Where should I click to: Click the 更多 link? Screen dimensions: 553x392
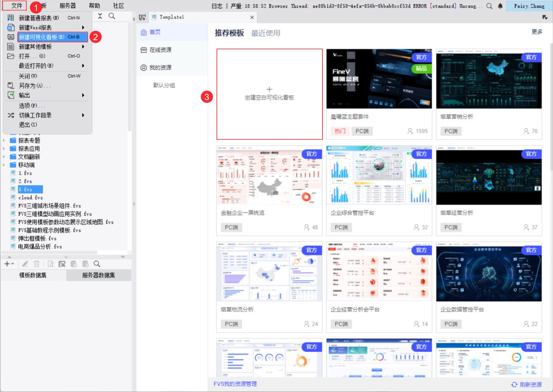tap(537, 32)
